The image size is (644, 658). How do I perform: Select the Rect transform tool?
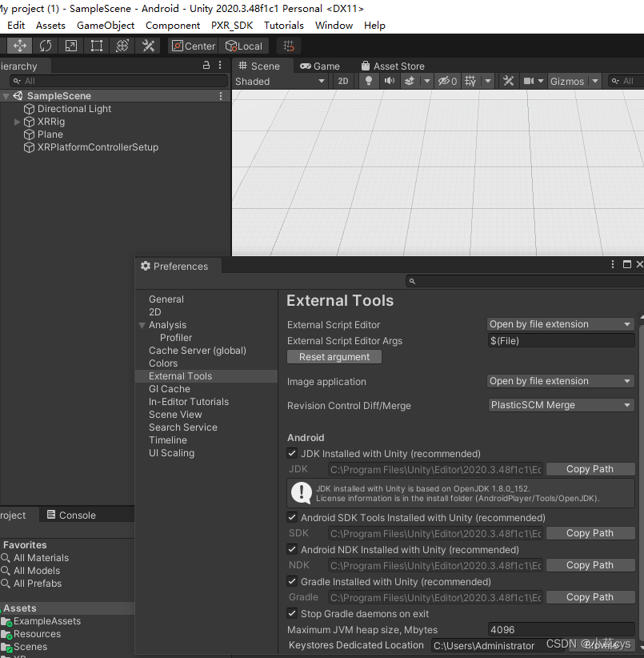[x=94, y=46]
